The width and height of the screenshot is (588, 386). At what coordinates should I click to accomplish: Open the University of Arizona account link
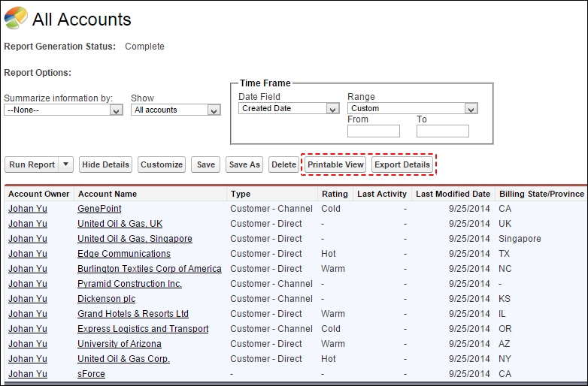pyautogui.click(x=120, y=344)
